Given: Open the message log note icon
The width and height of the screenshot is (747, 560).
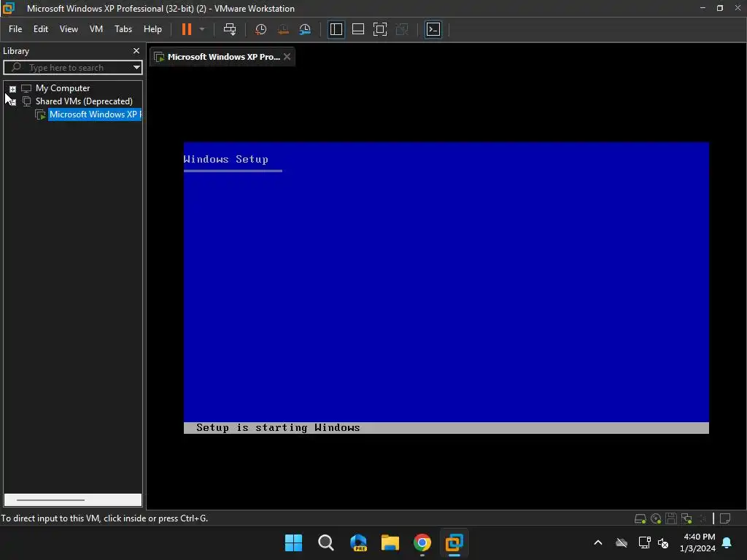Looking at the screenshot, I should [725, 518].
